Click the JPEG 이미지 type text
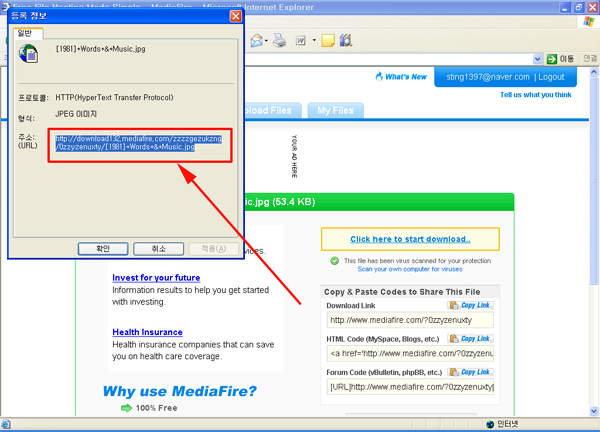Screen dimensions: 600x432 [x=76, y=114]
